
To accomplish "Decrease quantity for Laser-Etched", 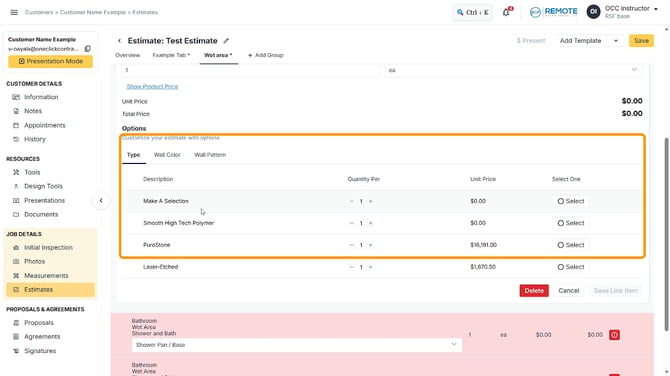I will pos(352,267).
